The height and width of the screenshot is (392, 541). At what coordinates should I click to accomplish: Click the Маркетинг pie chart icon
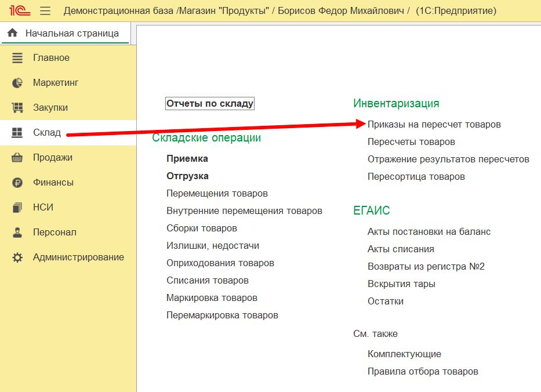pos(17,83)
